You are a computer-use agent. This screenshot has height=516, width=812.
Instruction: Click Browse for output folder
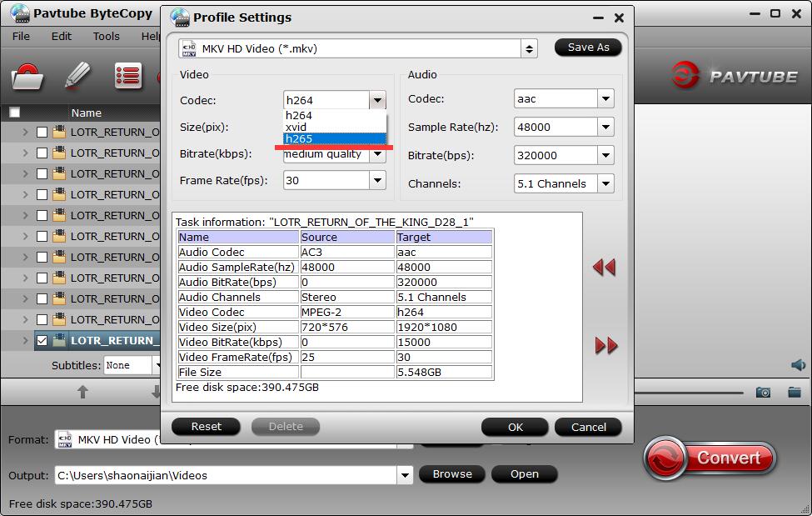click(x=452, y=474)
